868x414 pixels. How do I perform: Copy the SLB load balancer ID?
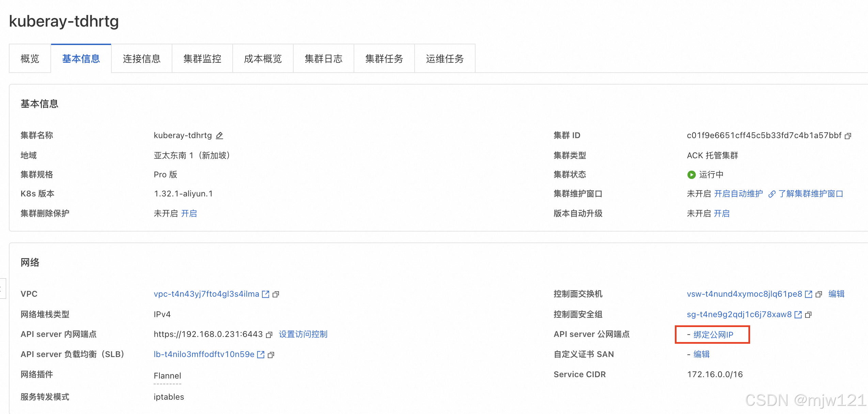pyautogui.click(x=271, y=355)
